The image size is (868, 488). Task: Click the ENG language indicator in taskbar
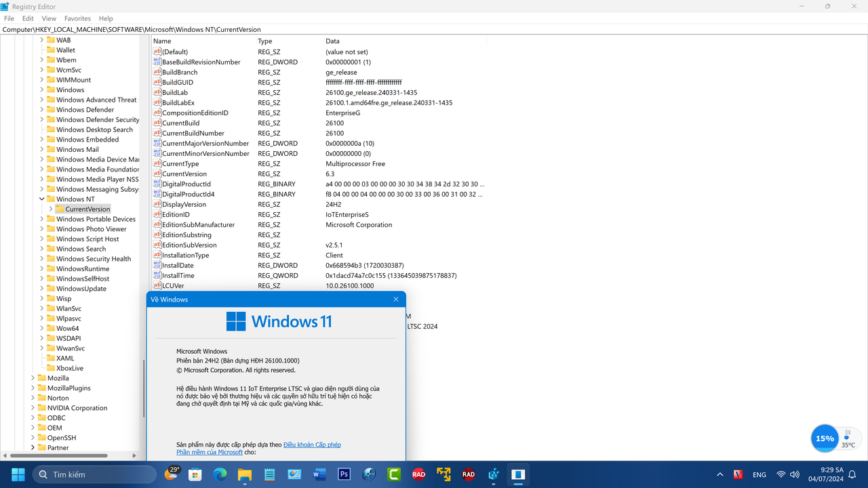point(759,474)
